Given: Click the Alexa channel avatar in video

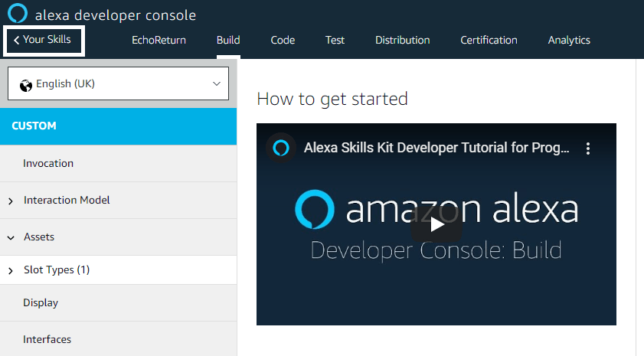Looking at the screenshot, I should tap(281, 148).
